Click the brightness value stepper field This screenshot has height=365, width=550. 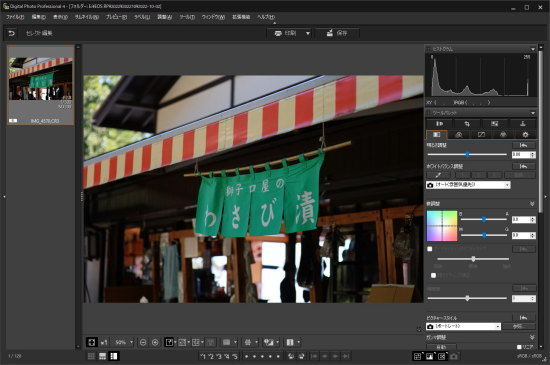coord(524,154)
